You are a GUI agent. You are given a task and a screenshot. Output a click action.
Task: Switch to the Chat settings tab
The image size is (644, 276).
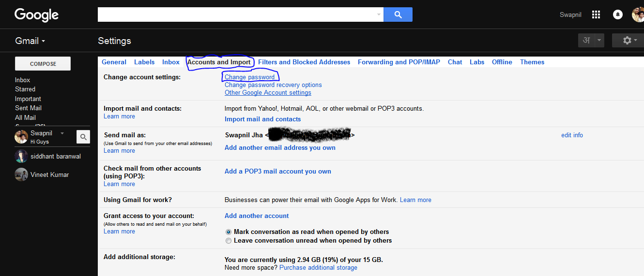(455, 62)
